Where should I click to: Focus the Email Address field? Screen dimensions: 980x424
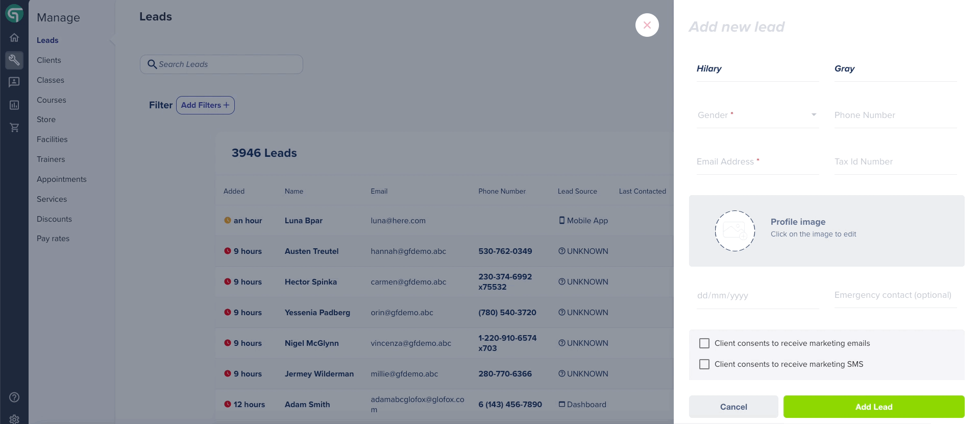point(757,161)
